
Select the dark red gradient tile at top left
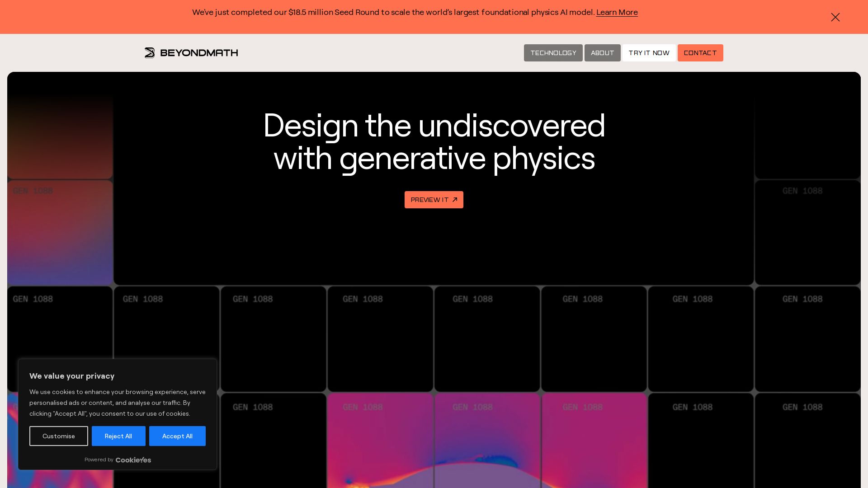(x=60, y=136)
